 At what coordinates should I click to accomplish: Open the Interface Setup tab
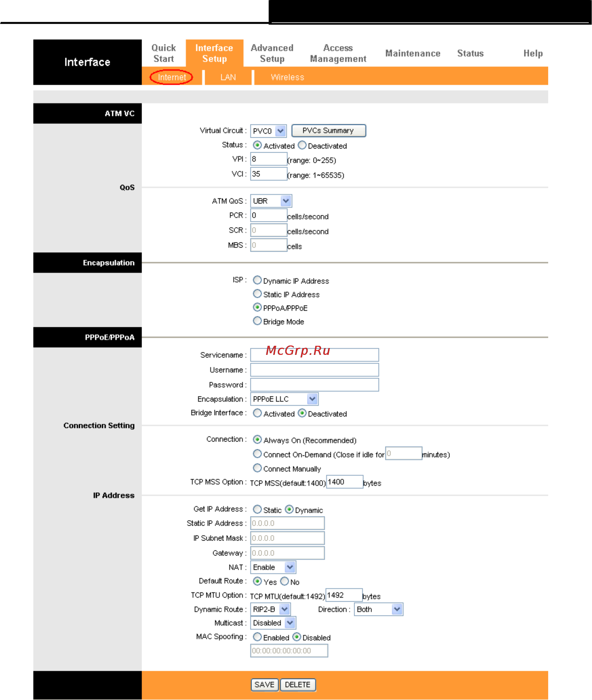tap(214, 53)
